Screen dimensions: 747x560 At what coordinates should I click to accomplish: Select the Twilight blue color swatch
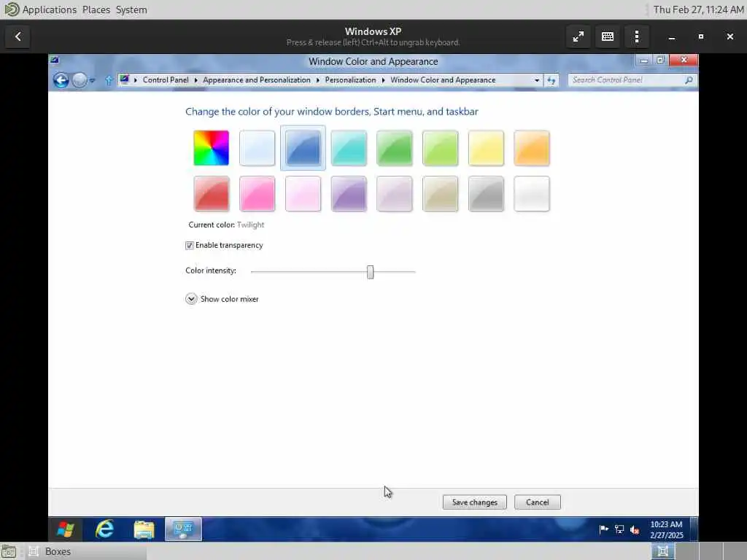(303, 148)
